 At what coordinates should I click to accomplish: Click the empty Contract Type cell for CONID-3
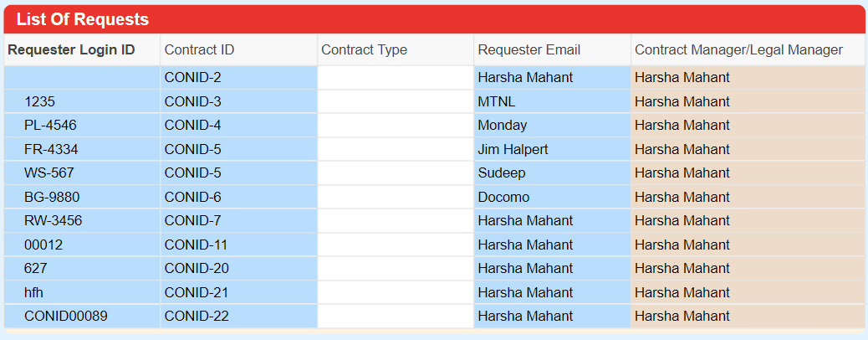396,101
